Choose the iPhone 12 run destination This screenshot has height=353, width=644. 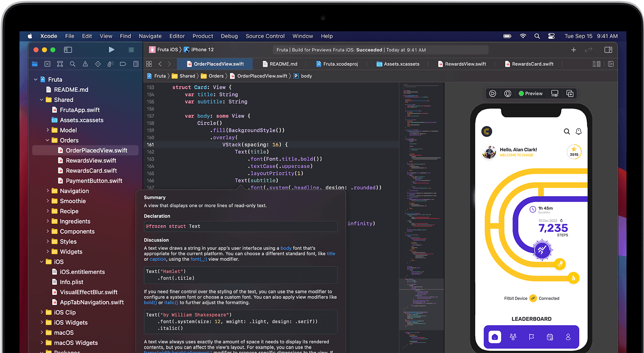(x=199, y=50)
